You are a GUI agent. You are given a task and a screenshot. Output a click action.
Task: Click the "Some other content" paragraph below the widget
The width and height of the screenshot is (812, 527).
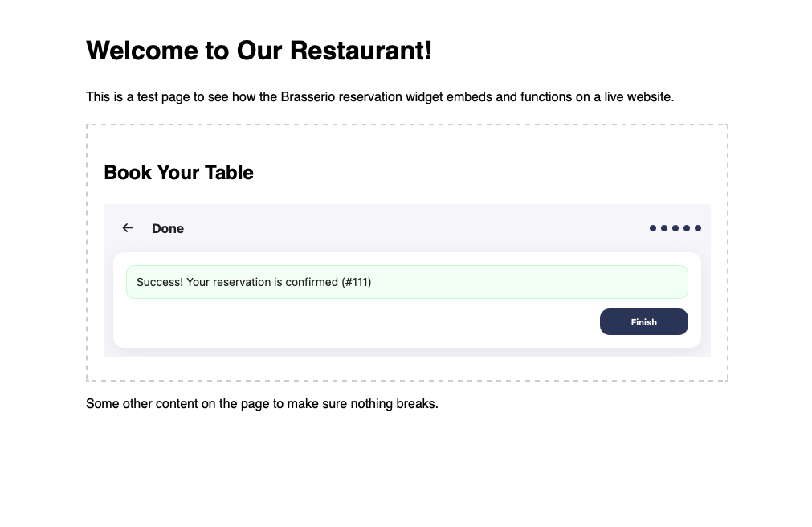tap(262, 403)
